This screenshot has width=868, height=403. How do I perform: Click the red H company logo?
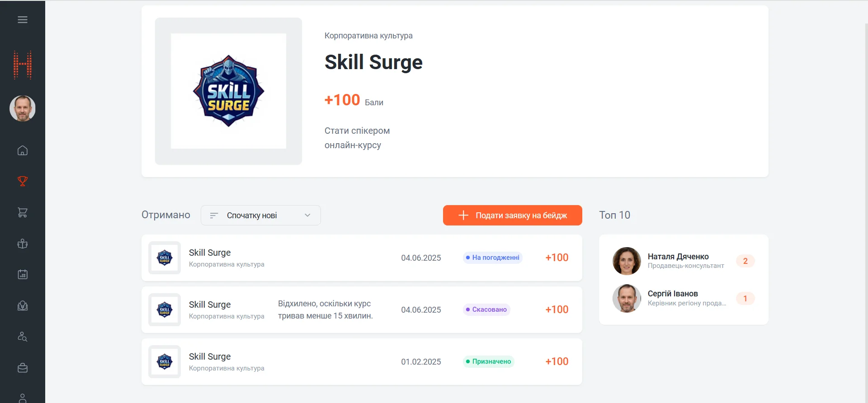pos(23,65)
